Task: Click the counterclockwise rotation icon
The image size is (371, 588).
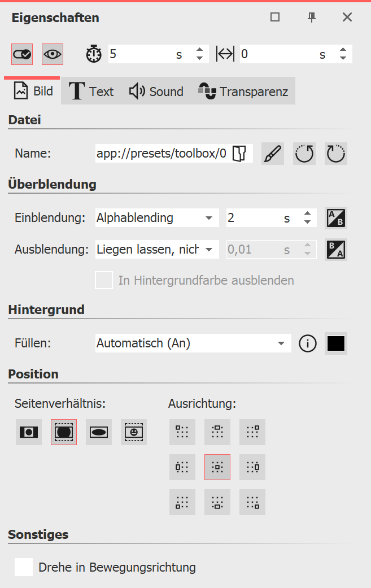Action: tap(304, 153)
